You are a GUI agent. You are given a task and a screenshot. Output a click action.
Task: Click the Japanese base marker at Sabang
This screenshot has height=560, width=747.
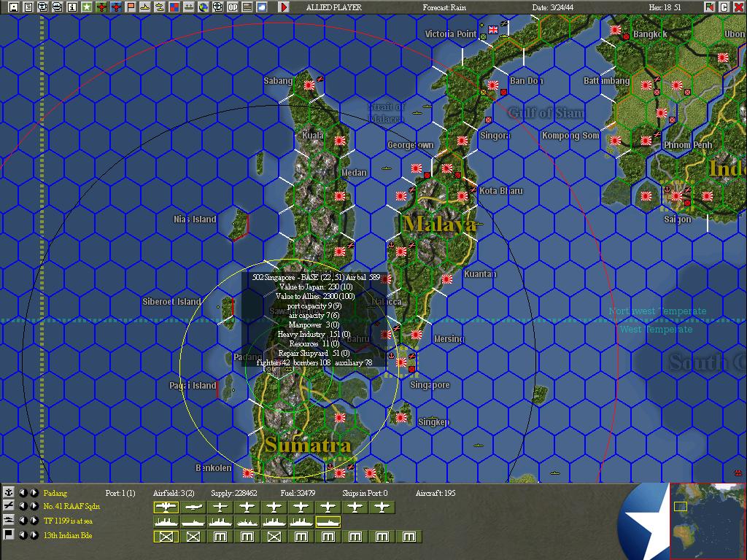tap(309, 85)
